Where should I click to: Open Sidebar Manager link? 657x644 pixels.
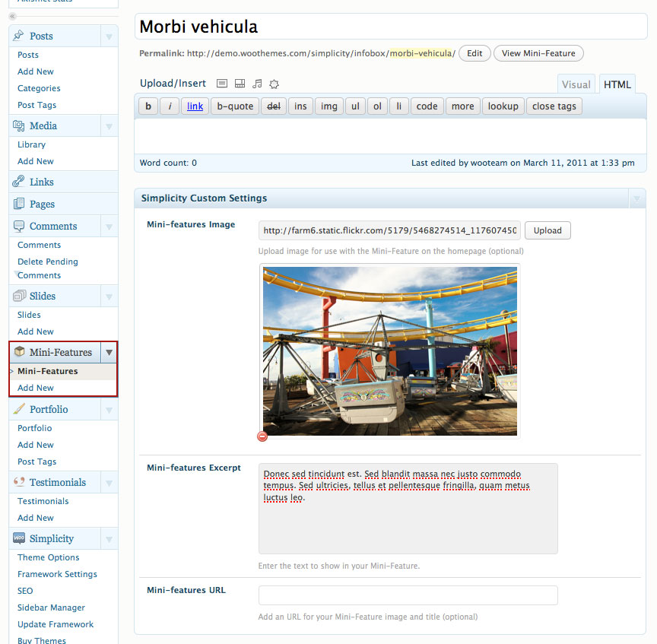pos(51,608)
